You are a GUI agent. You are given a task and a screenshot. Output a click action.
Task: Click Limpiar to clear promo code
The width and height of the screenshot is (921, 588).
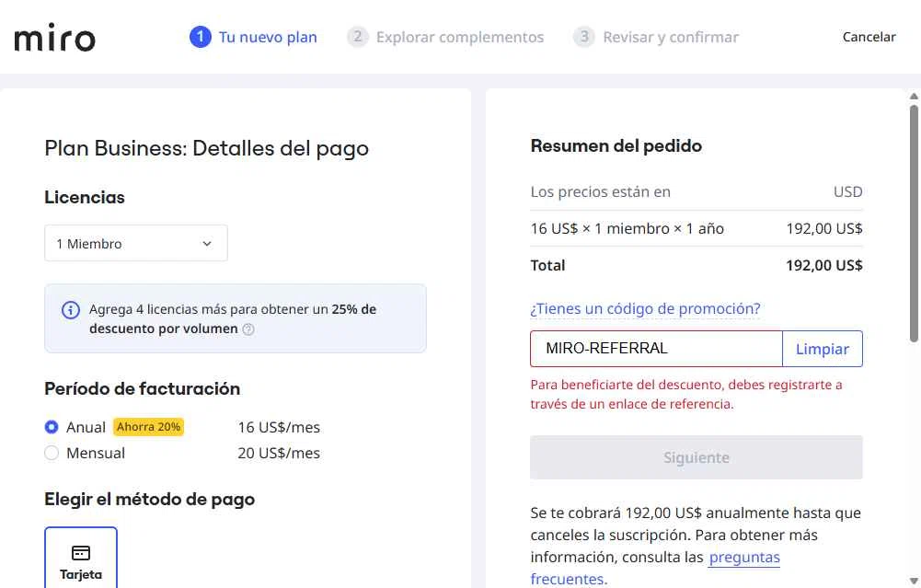(823, 349)
